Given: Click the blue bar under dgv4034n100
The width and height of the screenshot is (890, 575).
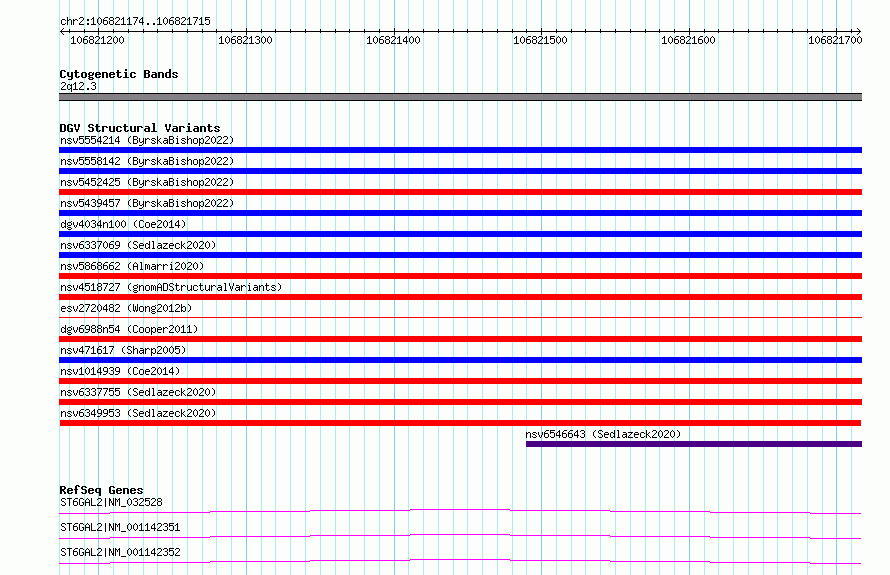Looking at the screenshot, I should pyautogui.click(x=460, y=234).
